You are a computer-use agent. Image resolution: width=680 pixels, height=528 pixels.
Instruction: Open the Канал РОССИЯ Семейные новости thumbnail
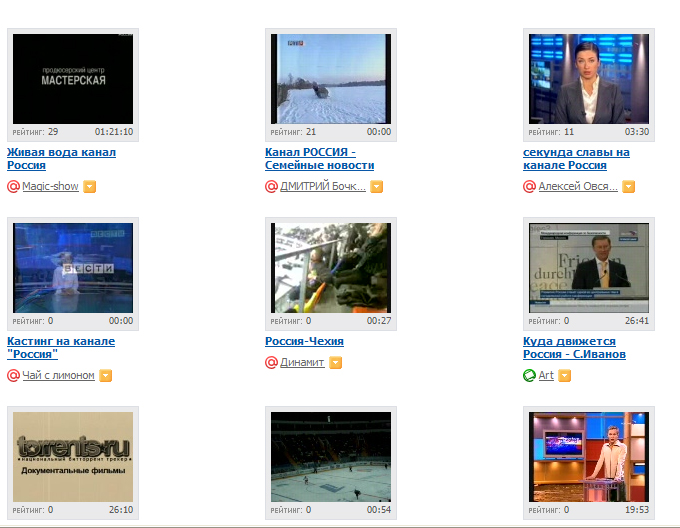331,79
